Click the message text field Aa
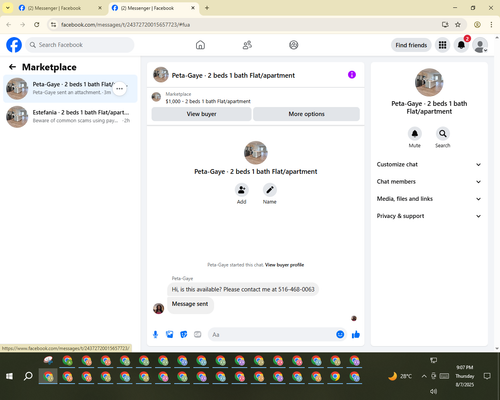The height and width of the screenshot is (400, 500). pos(272,334)
